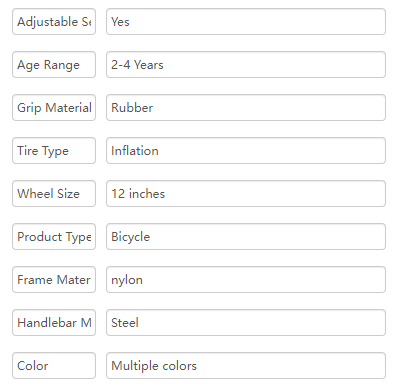
Task: Click the Product Type name field
Action: (x=54, y=237)
